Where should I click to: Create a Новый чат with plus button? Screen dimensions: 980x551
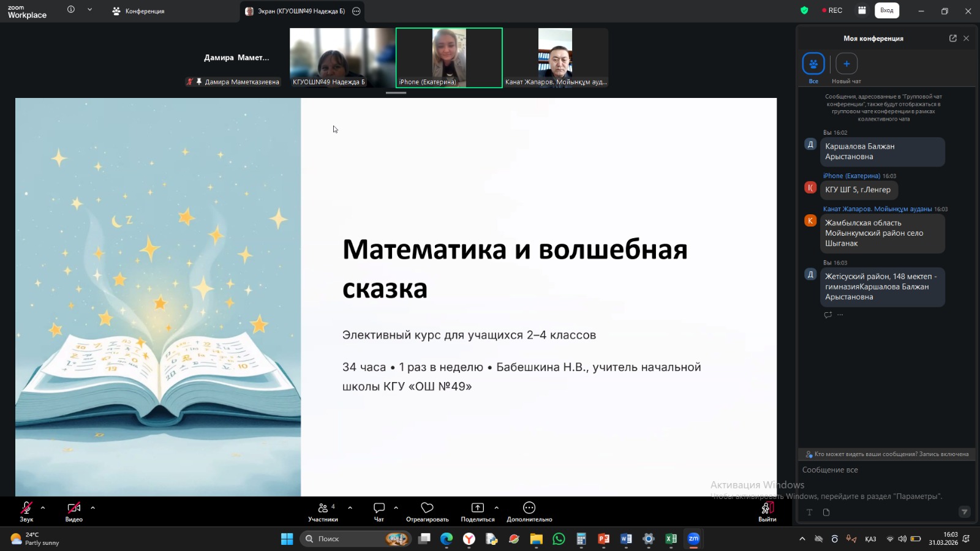pyautogui.click(x=846, y=64)
